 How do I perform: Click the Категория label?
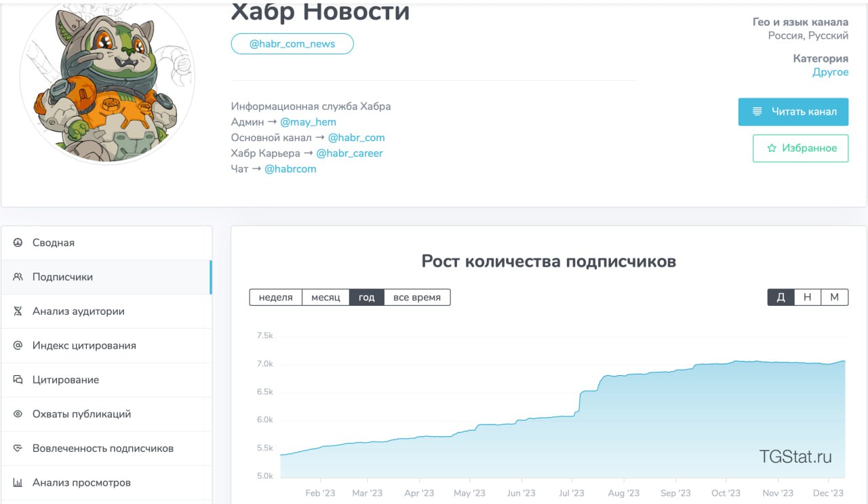click(821, 58)
